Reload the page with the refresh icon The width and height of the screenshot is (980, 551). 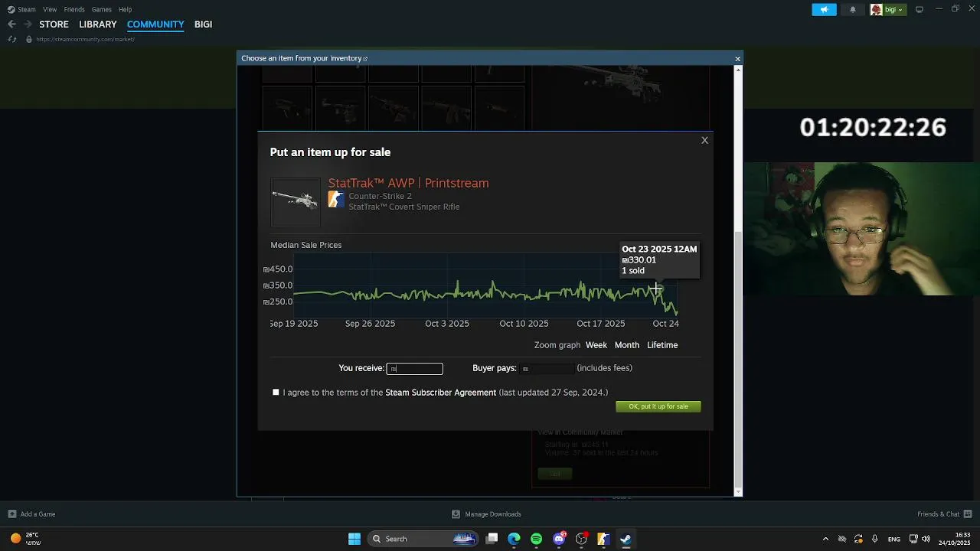(x=11, y=39)
